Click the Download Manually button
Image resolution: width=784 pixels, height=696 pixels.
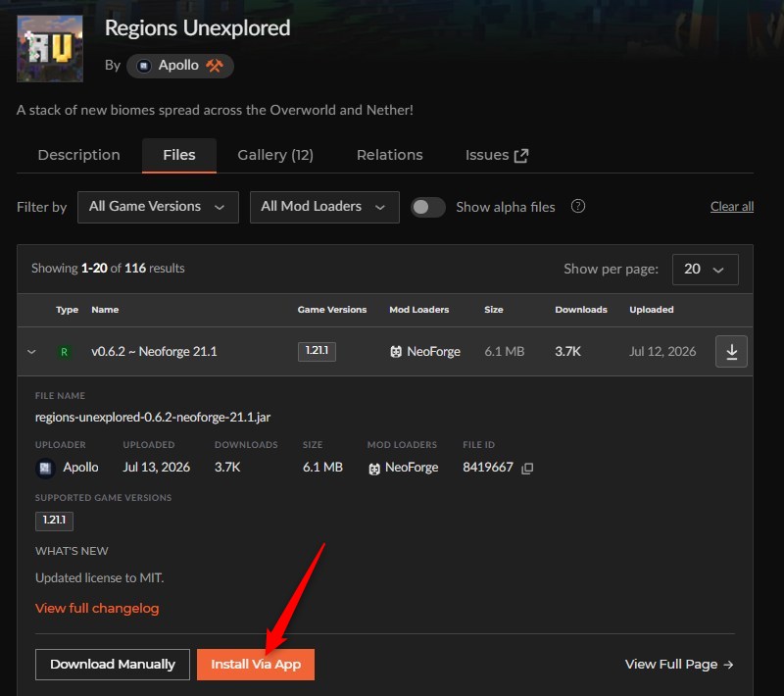click(x=113, y=665)
